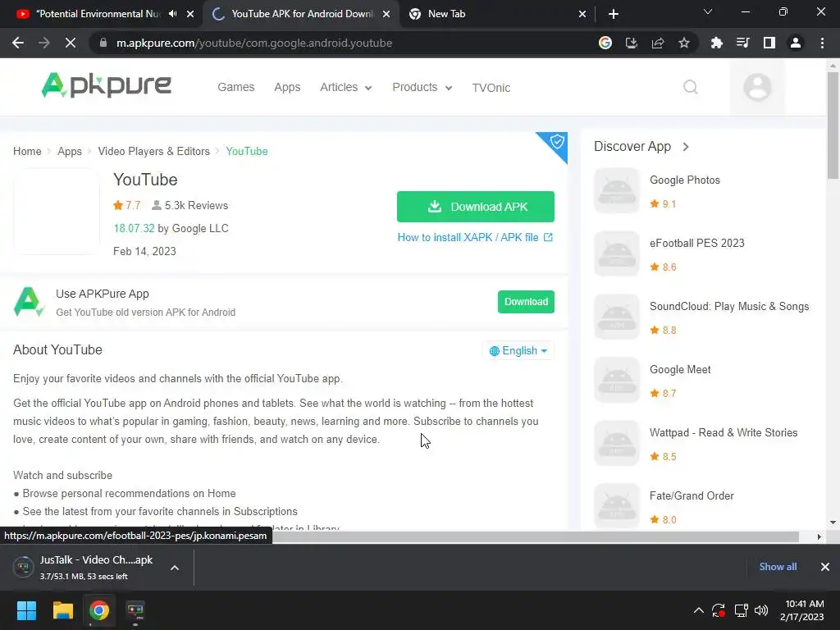Expand the Discover App arrow
Viewport: 840px width, 630px height.
(x=686, y=147)
